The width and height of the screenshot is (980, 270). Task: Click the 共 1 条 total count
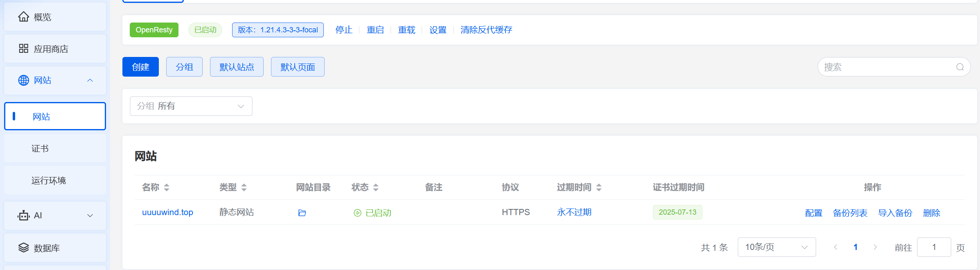point(714,247)
